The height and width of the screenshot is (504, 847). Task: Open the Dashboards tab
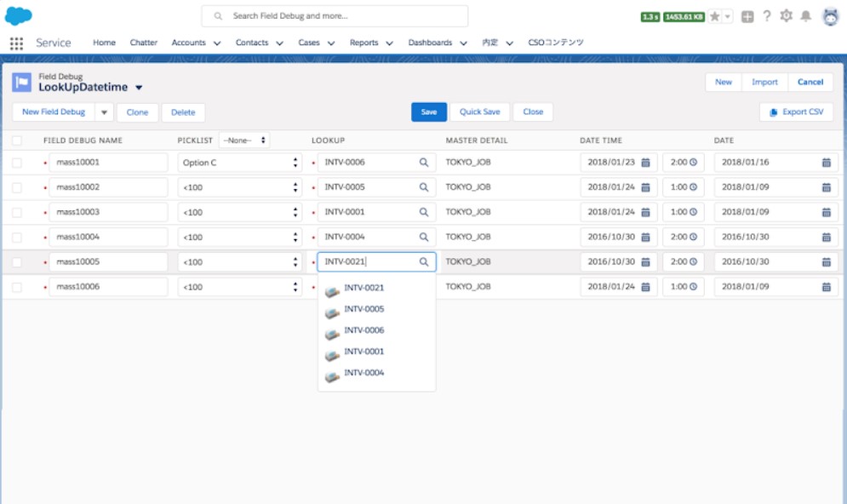[x=430, y=42]
